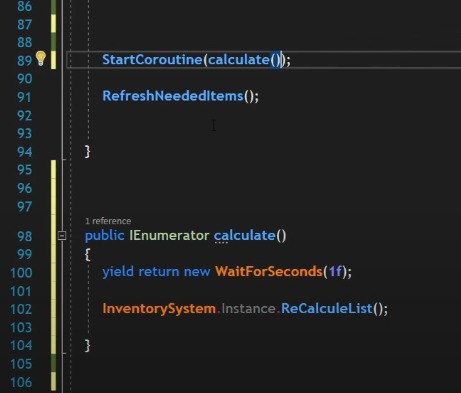Viewport: 461px width, 393px height.
Task: Click the 1f value in WaitForSeconds
Action: point(335,271)
